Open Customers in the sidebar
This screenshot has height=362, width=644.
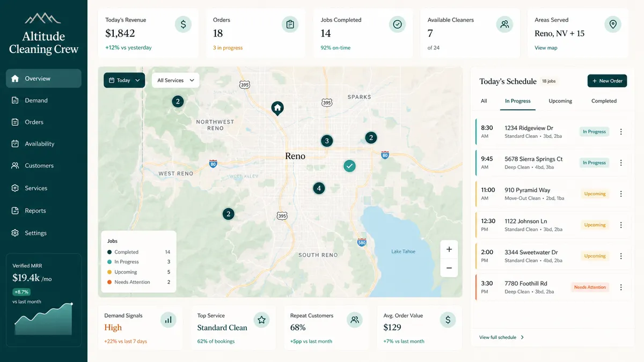[43, 166]
